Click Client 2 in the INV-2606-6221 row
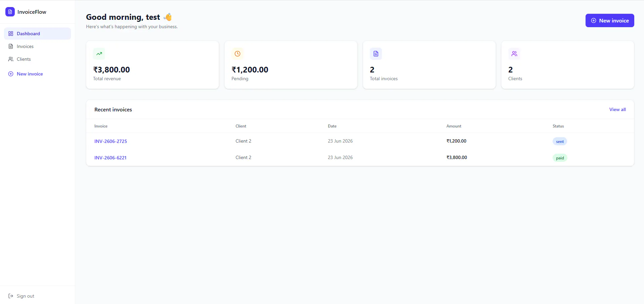Image resolution: width=644 pixels, height=304 pixels. click(x=243, y=157)
